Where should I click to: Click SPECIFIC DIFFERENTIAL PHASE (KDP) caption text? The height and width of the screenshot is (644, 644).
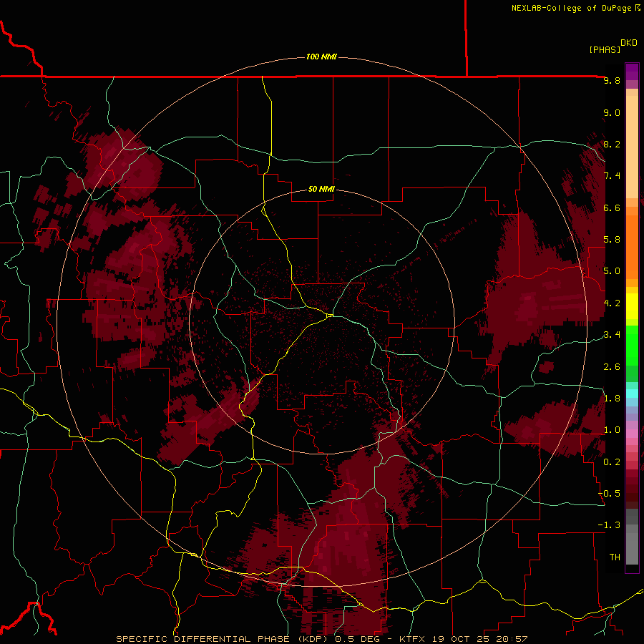[x=223, y=639]
